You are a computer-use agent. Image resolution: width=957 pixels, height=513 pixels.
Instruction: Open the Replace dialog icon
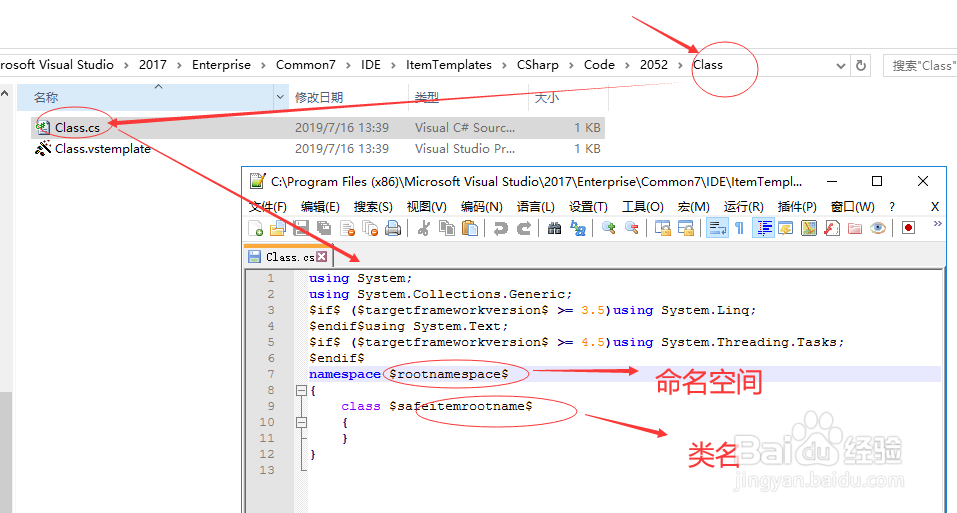577,228
